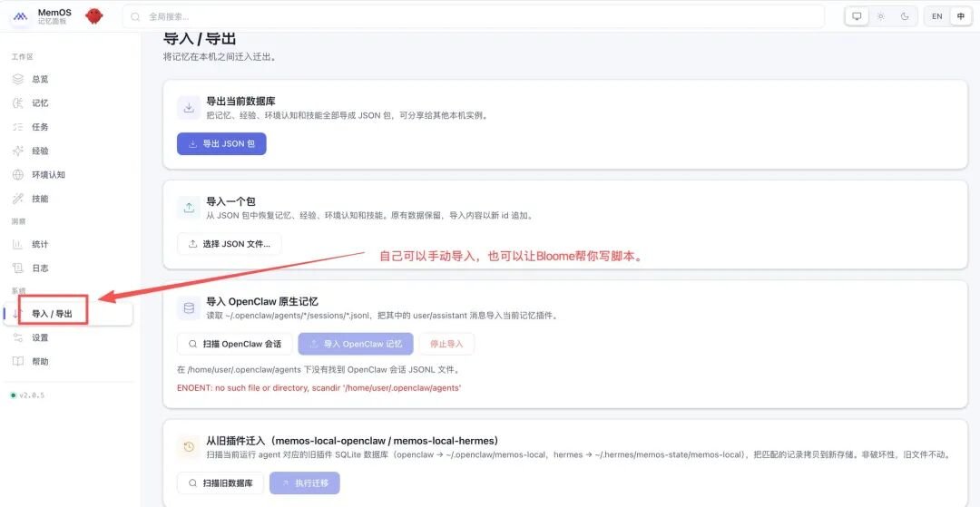Click the version label v2.0.5

coord(31,395)
